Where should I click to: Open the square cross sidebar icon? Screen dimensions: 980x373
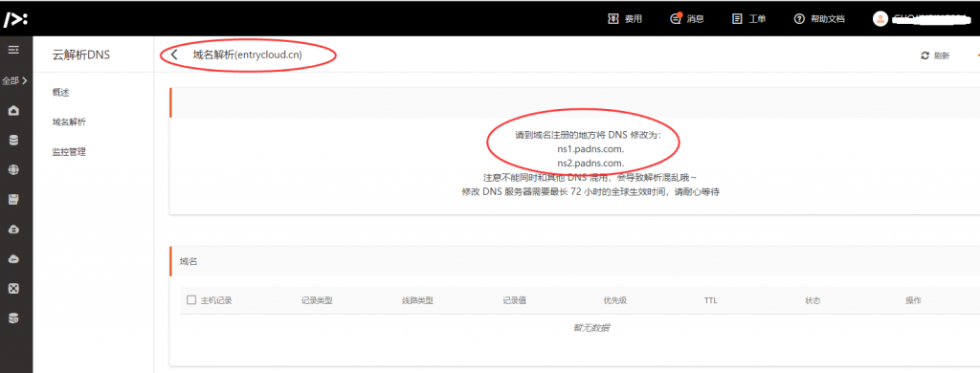(13, 288)
